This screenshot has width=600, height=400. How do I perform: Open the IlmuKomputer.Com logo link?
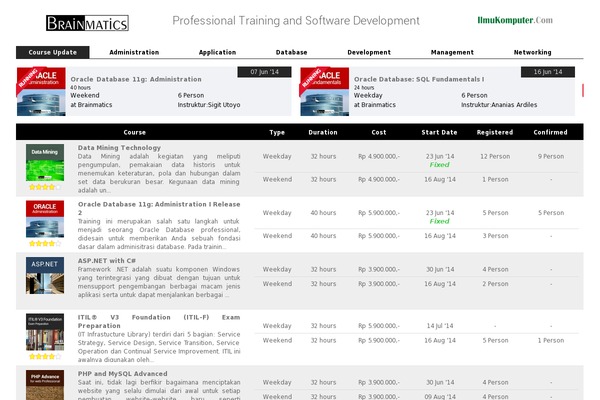[x=515, y=20]
